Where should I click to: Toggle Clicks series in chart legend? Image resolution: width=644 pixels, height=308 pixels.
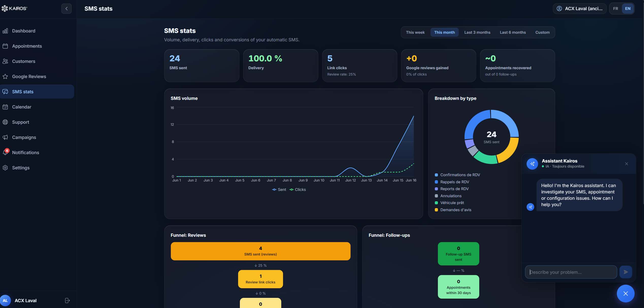coord(298,190)
